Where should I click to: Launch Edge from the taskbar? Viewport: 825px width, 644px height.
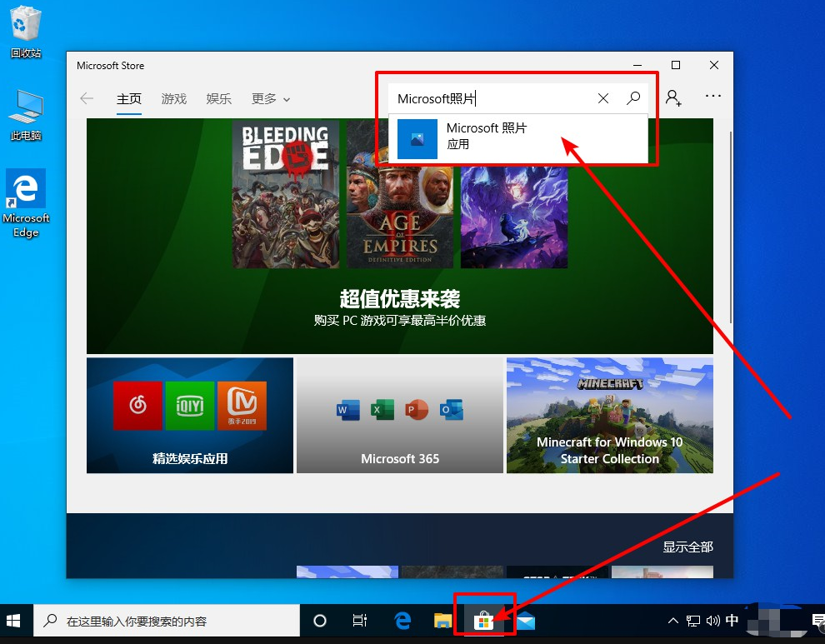click(x=402, y=622)
